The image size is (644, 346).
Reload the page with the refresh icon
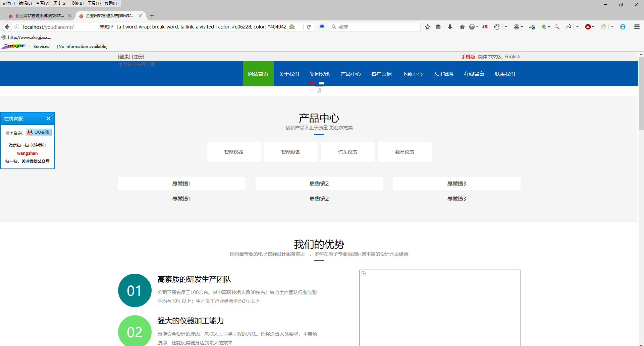tap(309, 27)
